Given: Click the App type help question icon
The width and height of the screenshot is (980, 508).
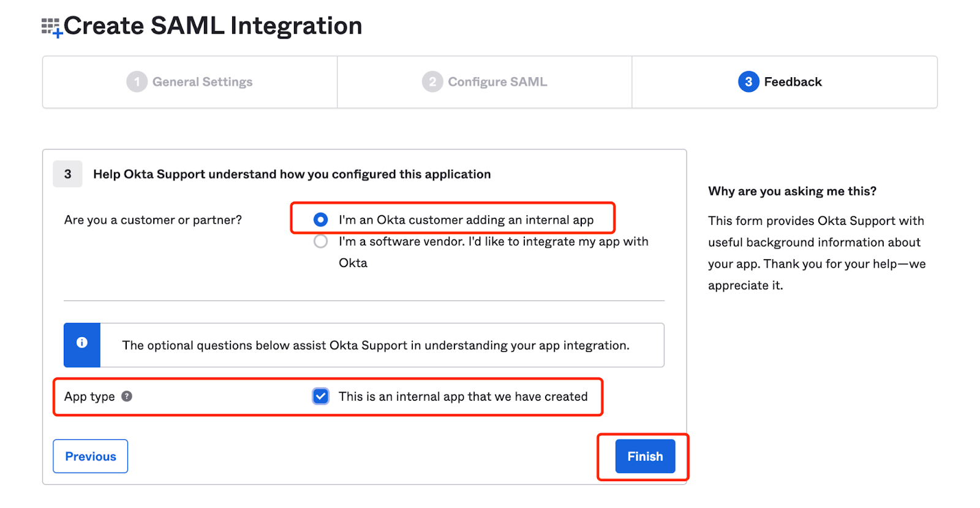Looking at the screenshot, I should [127, 396].
